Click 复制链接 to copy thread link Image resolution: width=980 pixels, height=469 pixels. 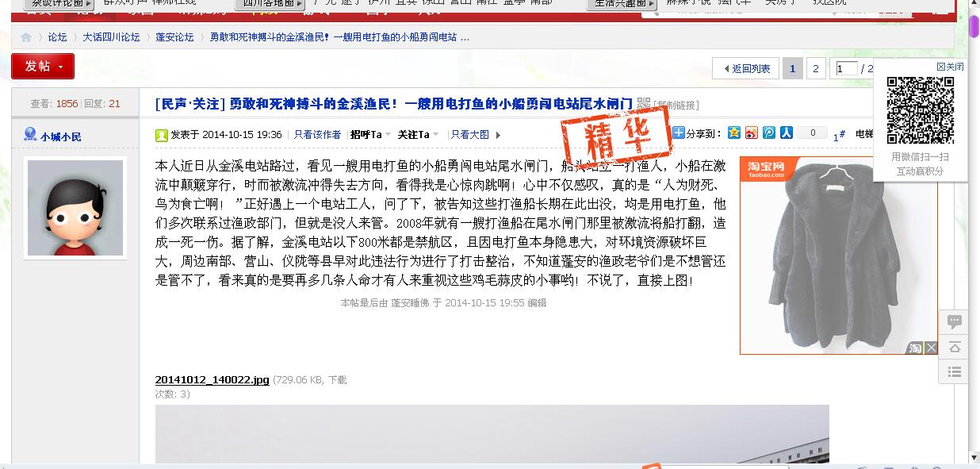676,105
